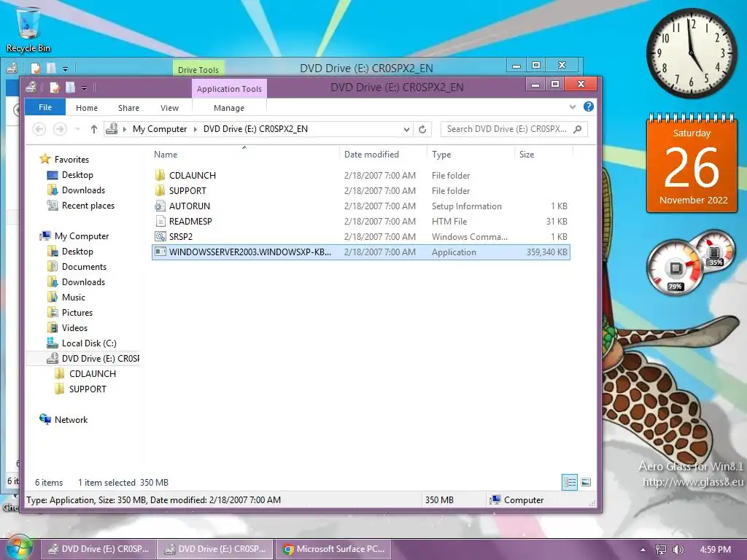This screenshot has height=560, width=747.
Task: Switch to Large icons view in status bar
Action: (586, 483)
